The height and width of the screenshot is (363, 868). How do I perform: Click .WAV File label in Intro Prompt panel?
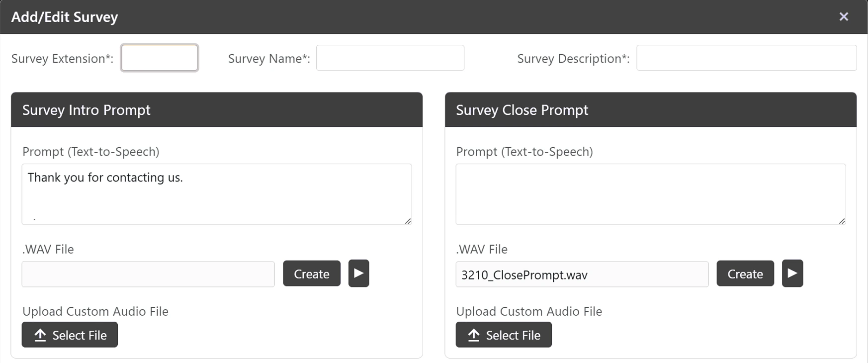48,249
